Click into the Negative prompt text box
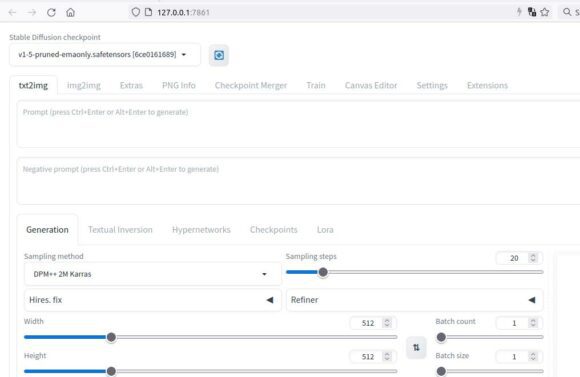This screenshot has width=580, height=377. [298, 181]
